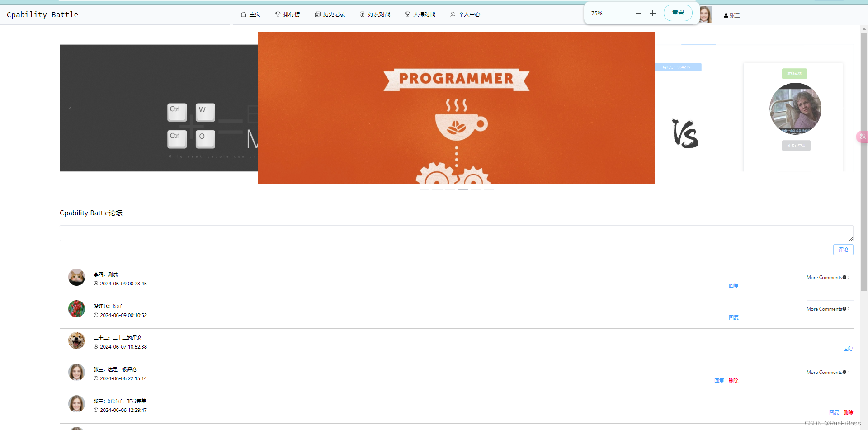Click timestamp 2024-06-09 00:23:45

point(123,284)
